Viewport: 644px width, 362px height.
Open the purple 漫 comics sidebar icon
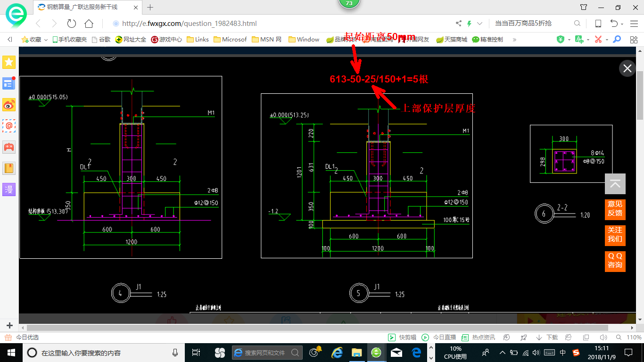9,189
